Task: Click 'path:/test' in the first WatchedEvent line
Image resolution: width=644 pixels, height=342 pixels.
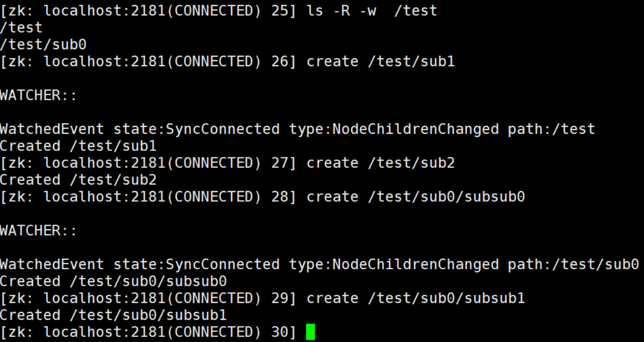Action: pyautogui.click(x=551, y=129)
